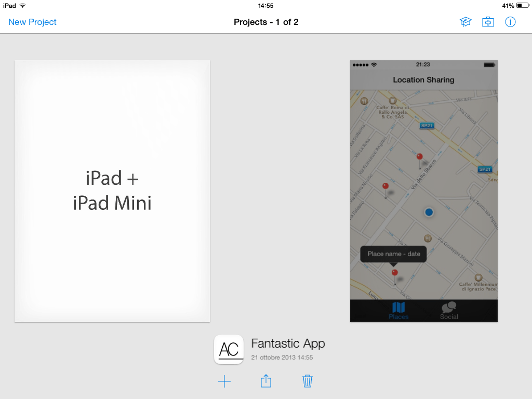
Task: Tap the red map pin near Via dello Stazzo
Action: point(419,155)
